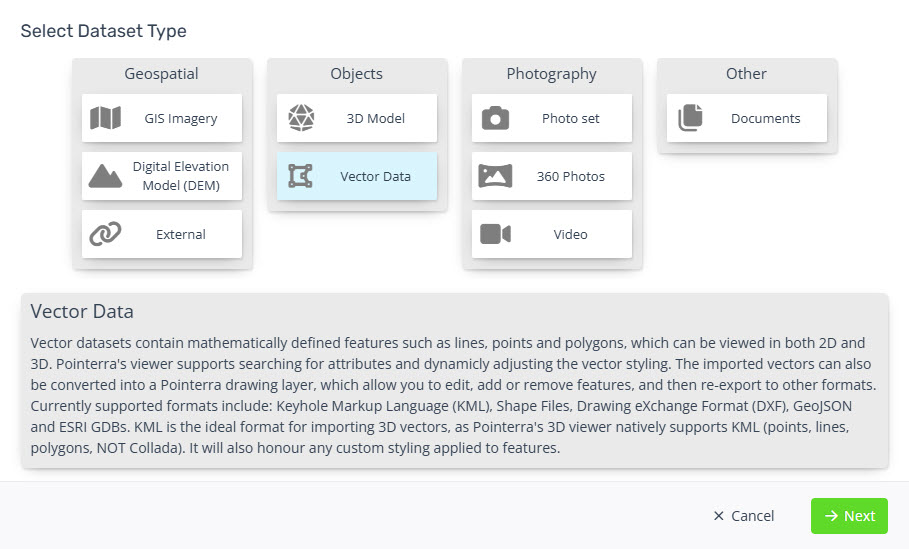The width and height of the screenshot is (909, 549).
Task: Choose the Photo set label
Action: click(570, 118)
